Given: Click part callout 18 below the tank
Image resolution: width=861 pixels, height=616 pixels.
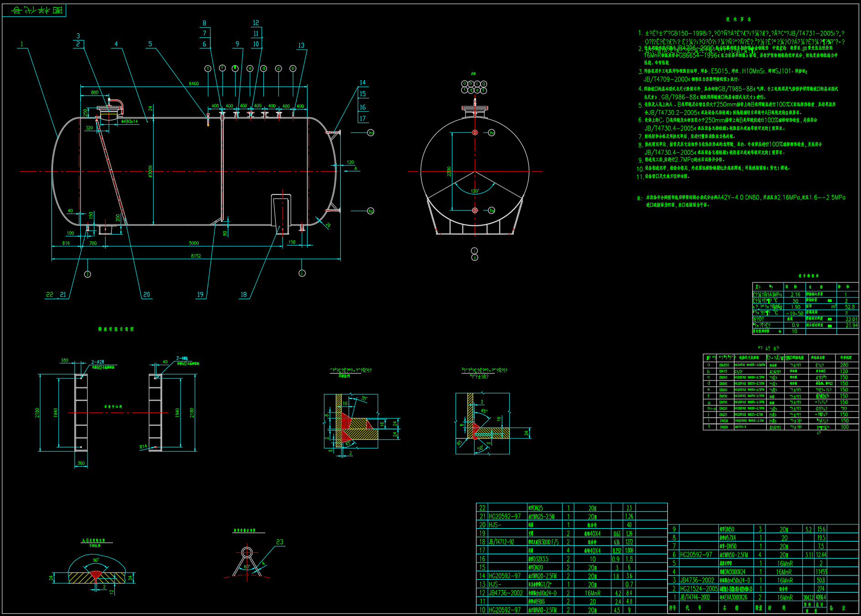Looking at the screenshot, I should (244, 295).
